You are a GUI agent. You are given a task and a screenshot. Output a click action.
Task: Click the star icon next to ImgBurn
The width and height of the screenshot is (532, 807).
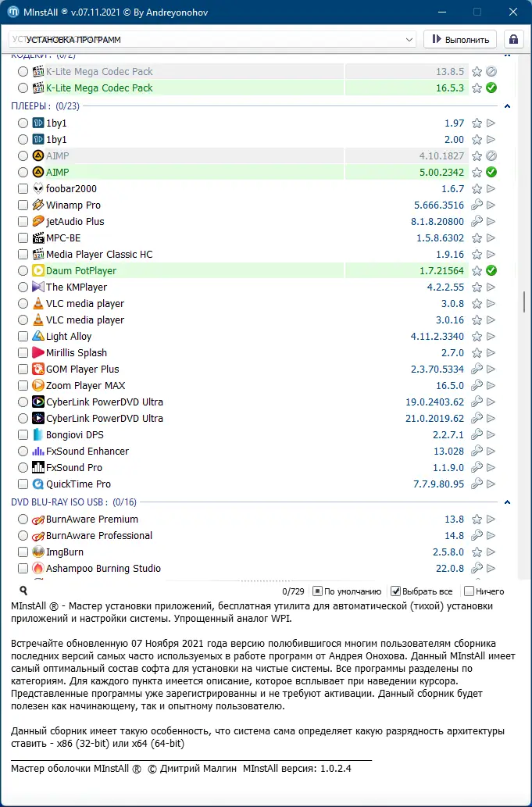click(477, 552)
